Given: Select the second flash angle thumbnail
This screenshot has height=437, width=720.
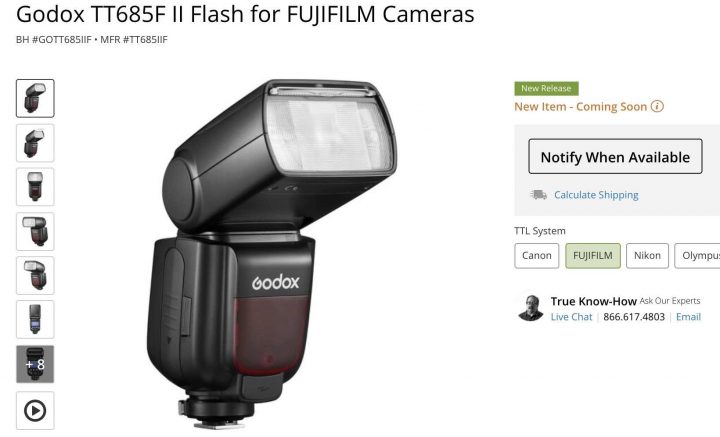Looking at the screenshot, I should tap(35, 143).
